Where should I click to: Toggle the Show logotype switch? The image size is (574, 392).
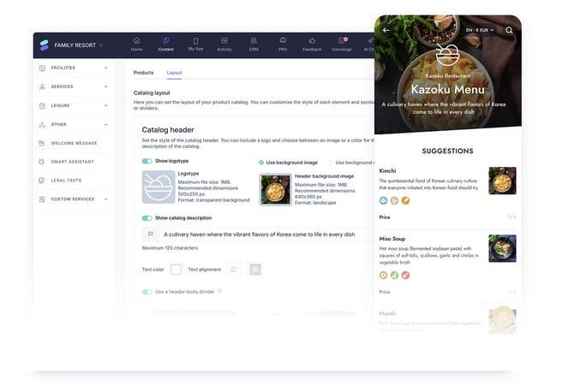147,161
